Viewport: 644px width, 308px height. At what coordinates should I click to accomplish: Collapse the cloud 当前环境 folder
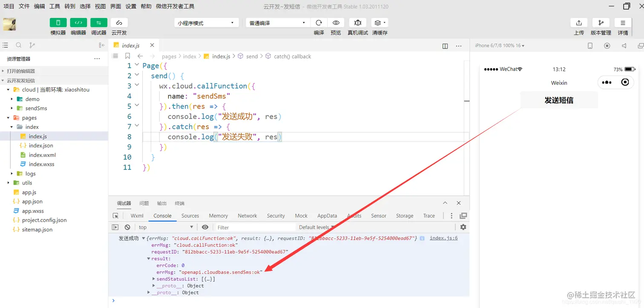(x=54, y=89)
